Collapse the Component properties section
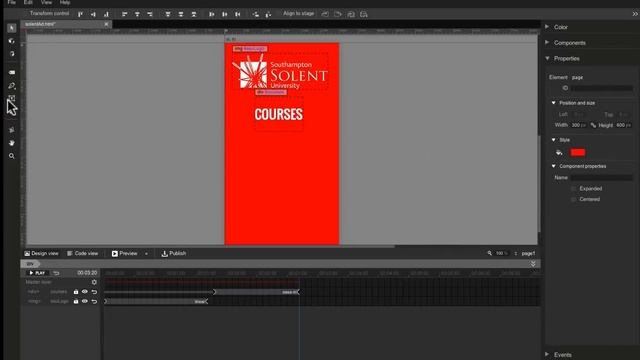Image resolution: width=640 pixels, height=360 pixels. point(553,166)
